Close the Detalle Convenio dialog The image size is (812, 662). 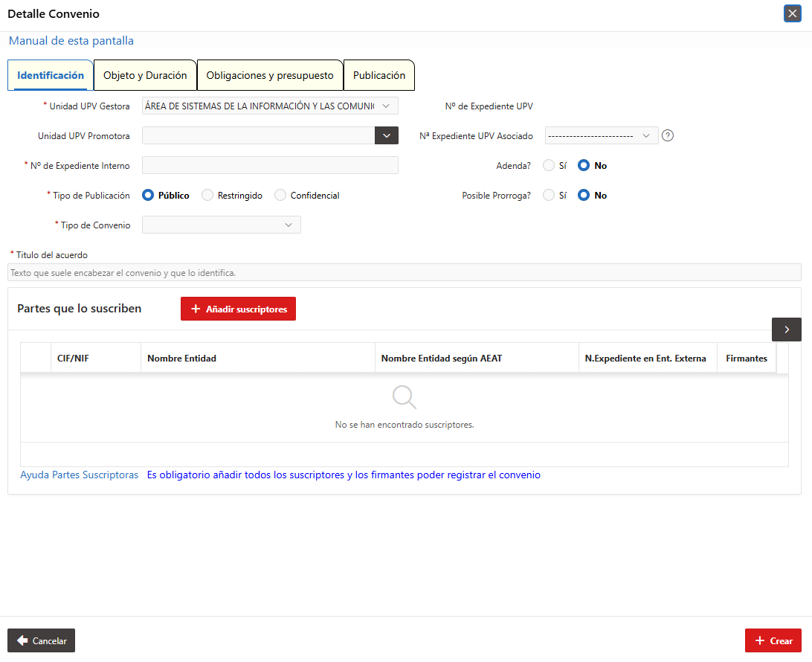coord(793,13)
